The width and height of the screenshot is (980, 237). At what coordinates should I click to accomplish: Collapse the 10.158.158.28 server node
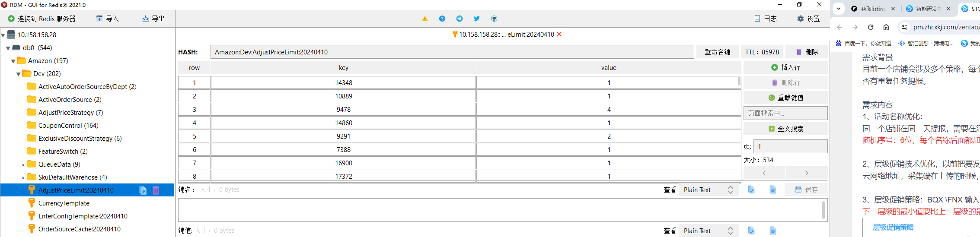pyautogui.click(x=3, y=35)
